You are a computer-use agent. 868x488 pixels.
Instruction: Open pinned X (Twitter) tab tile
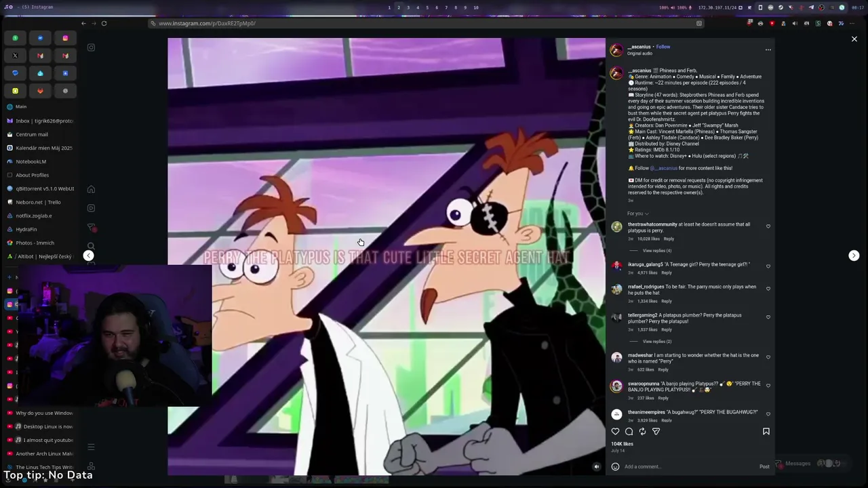pyautogui.click(x=15, y=56)
